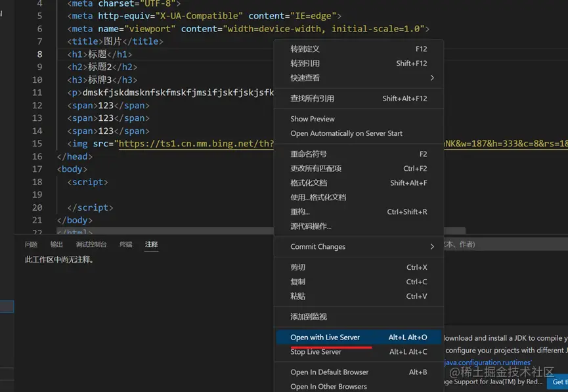Click the closing head tag line
Viewport: 568px width, 392px height.
tap(75, 156)
